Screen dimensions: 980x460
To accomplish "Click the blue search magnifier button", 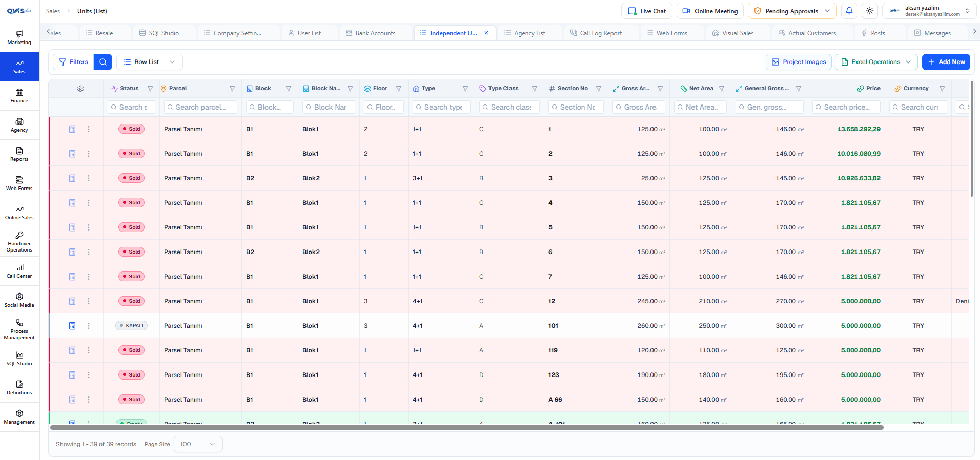I will (x=103, y=62).
